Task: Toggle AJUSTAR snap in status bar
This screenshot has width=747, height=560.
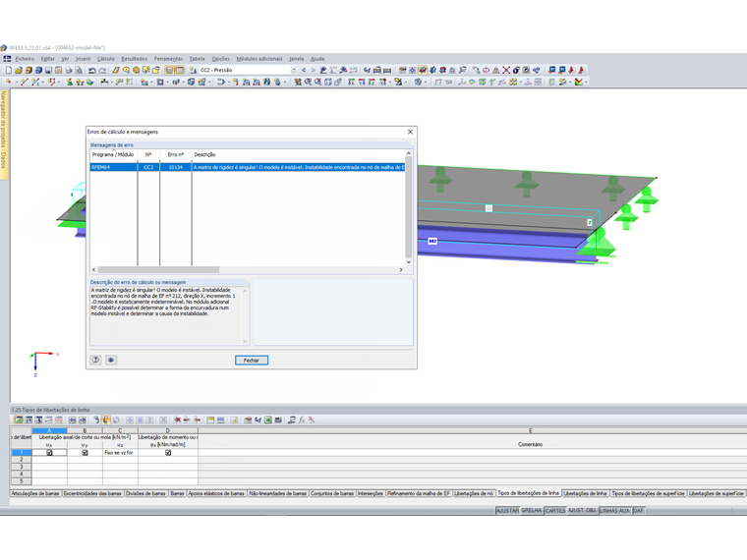Action: tap(507, 511)
